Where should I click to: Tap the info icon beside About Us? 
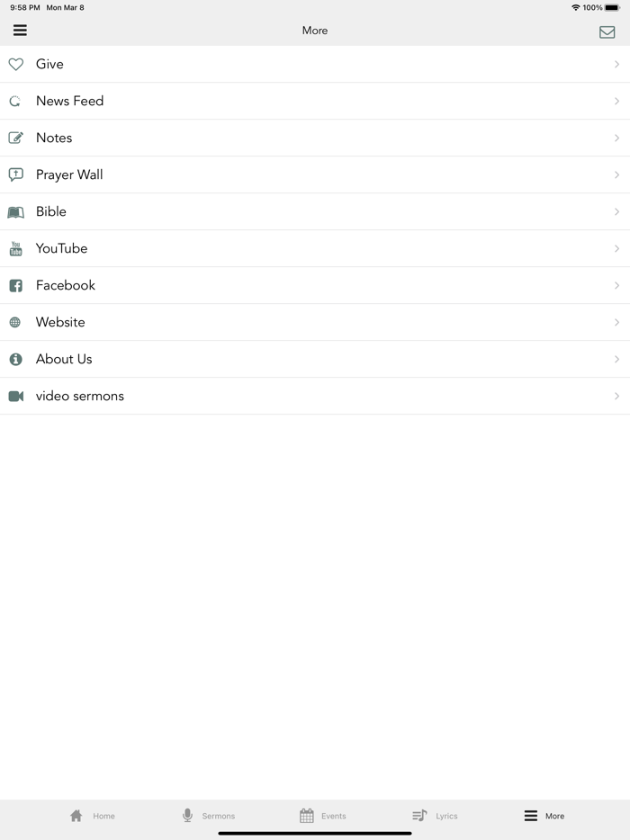pos(15,359)
